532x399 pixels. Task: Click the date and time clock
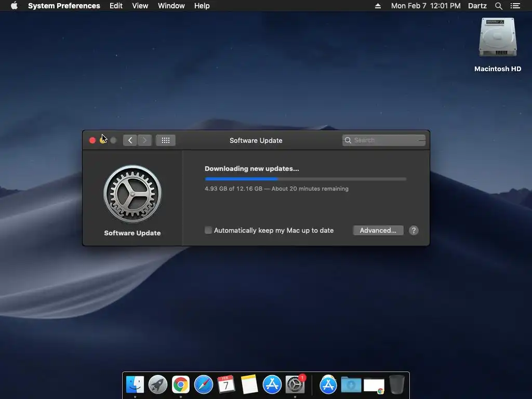(x=426, y=6)
